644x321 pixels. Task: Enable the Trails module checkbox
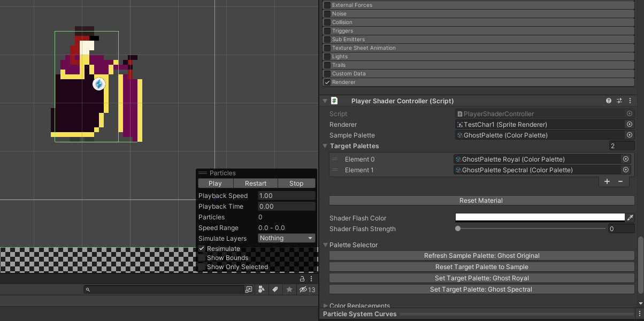pos(327,65)
